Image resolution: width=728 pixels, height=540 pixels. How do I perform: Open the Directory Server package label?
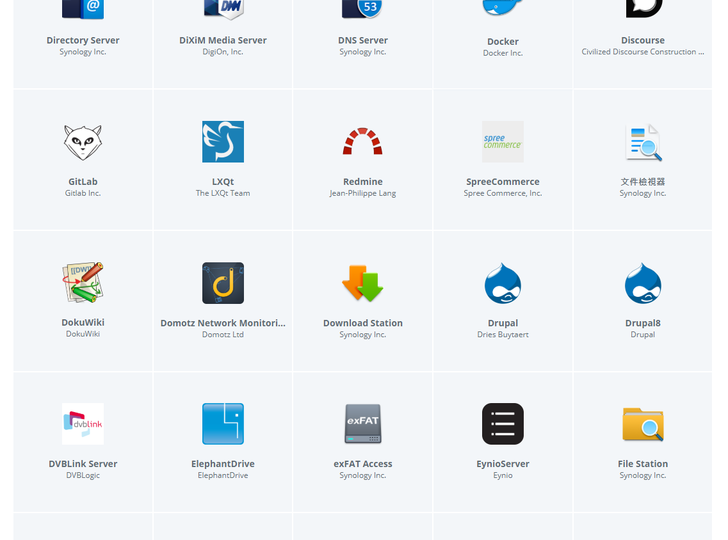[83, 41]
